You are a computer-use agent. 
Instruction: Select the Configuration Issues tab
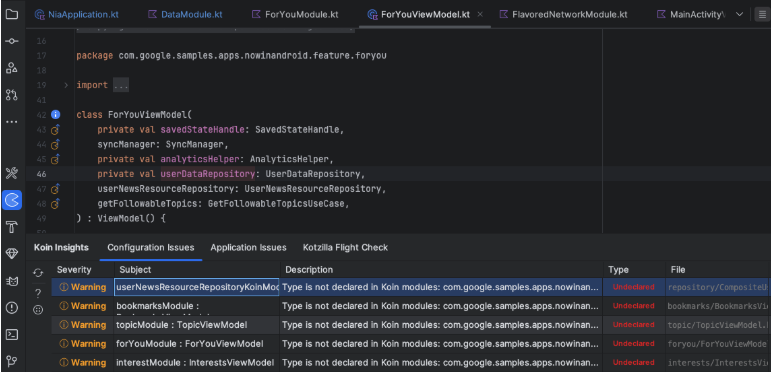[x=150, y=247]
